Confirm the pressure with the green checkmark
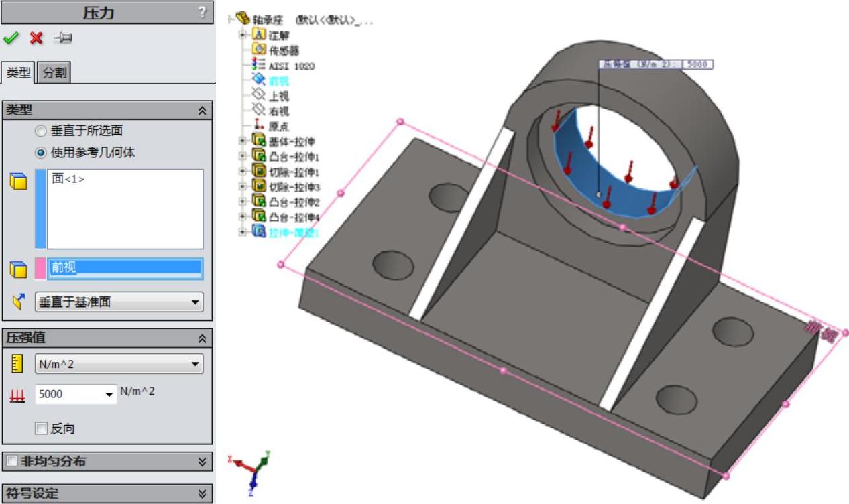849x504 pixels. [11, 38]
